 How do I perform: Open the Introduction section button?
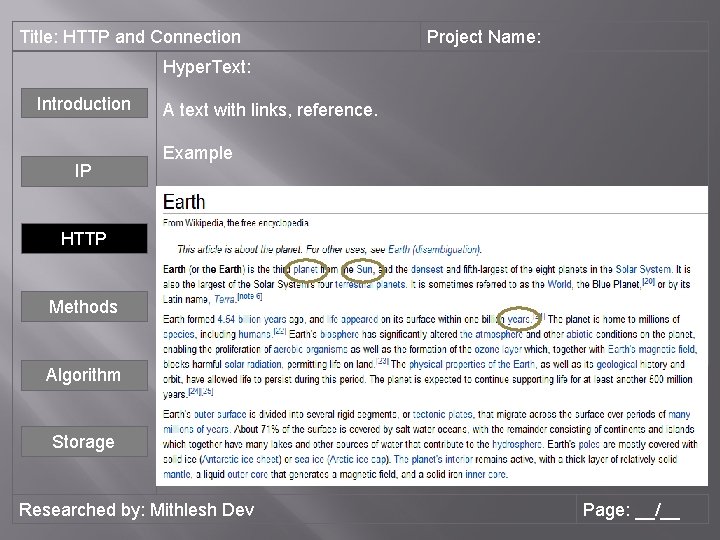point(84,103)
